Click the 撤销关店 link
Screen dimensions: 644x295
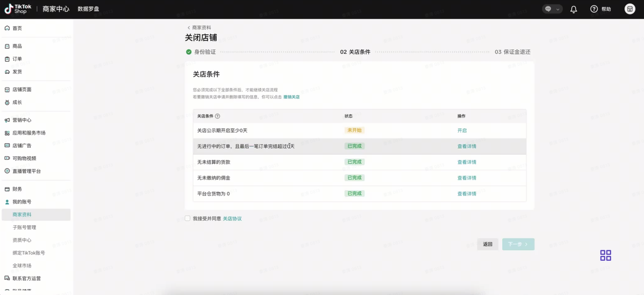tap(291, 97)
